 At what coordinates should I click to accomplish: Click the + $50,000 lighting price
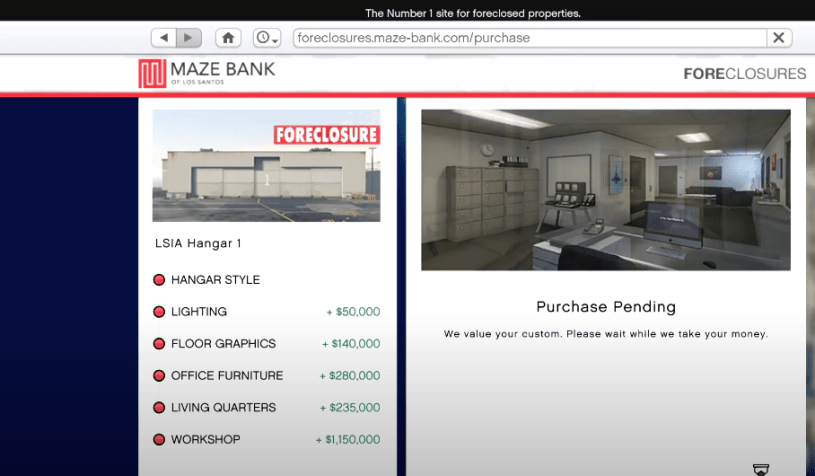[353, 312]
